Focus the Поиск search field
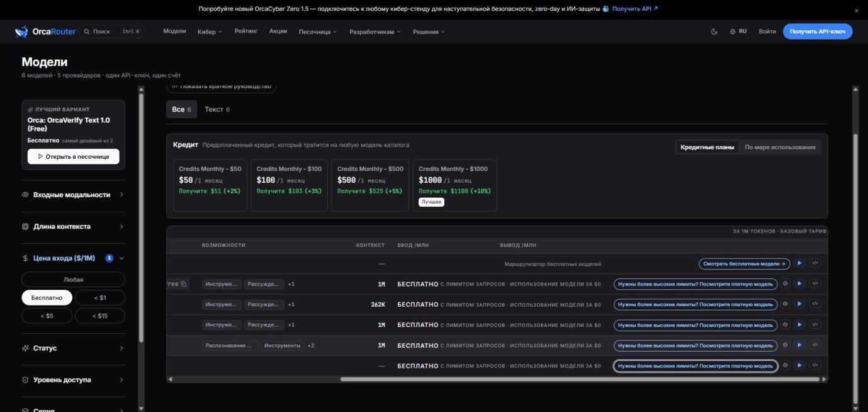The height and width of the screenshot is (412, 868). [x=111, y=31]
